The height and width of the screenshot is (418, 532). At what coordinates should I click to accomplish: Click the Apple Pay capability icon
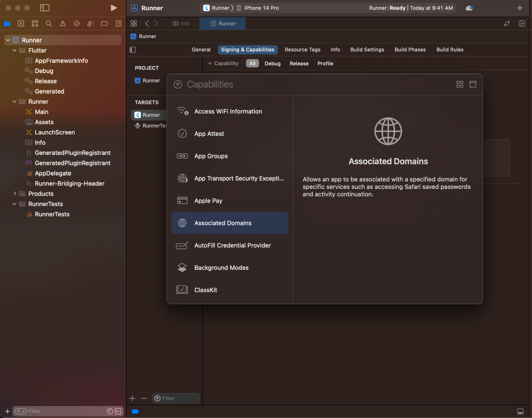pyautogui.click(x=182, y=200)
